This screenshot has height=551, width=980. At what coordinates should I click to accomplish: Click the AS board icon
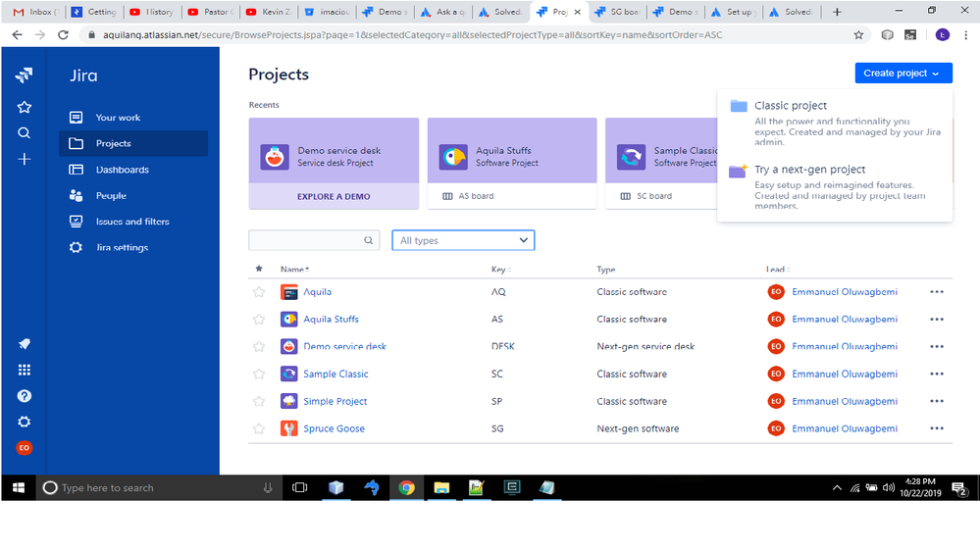pyautogui.click(x=447, y=196)
